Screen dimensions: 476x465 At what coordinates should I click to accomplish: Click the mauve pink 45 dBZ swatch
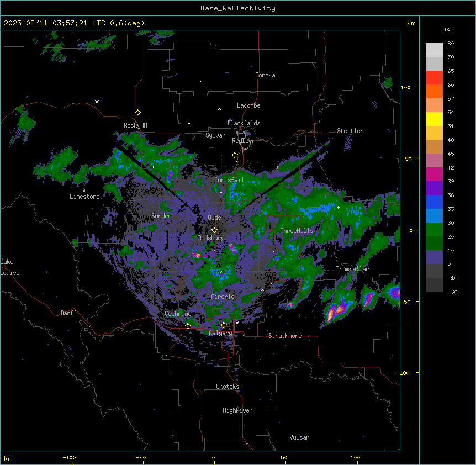tap(434, 160)
